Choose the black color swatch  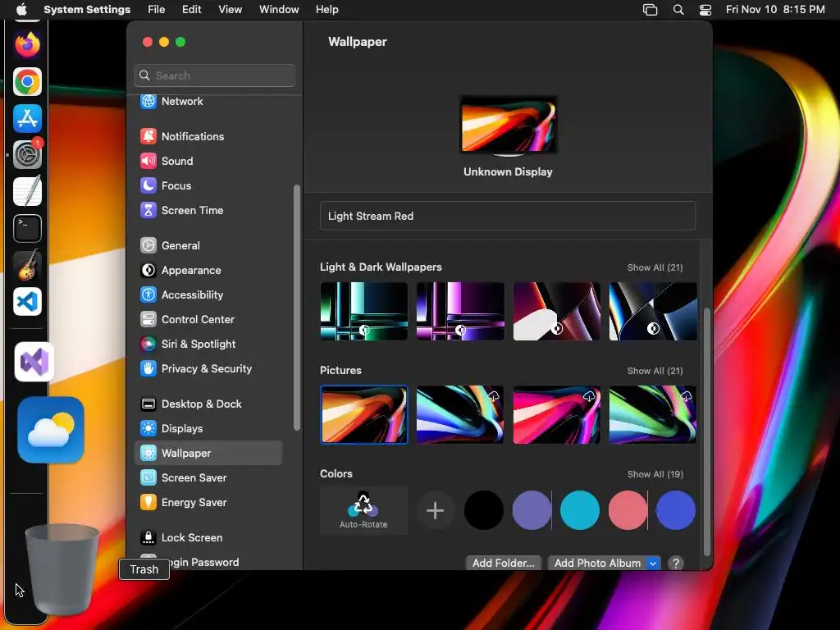point(484,510)
